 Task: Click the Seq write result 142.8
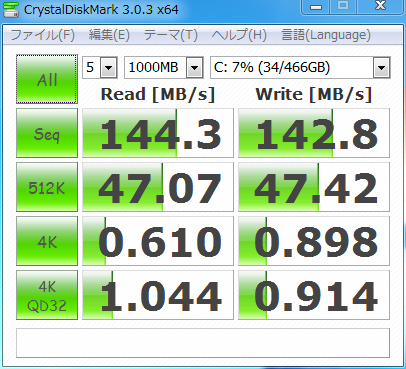[314, 133]
